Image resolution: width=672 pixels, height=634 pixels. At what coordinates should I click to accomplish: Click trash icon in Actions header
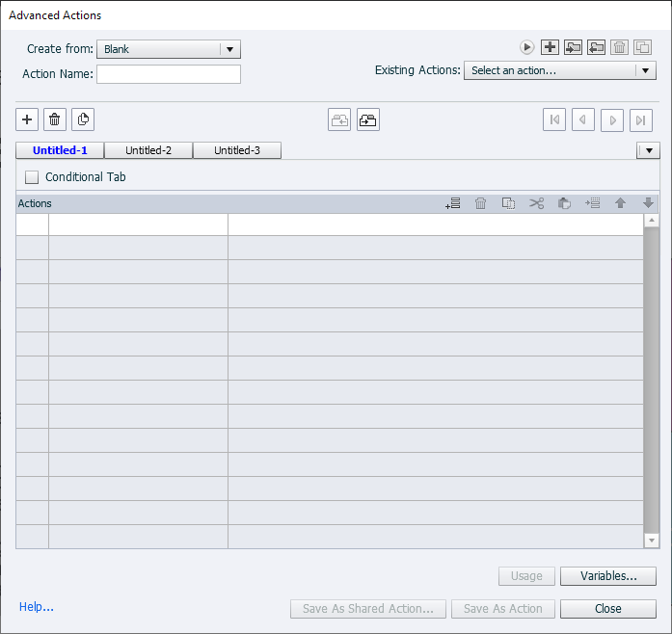tap(481, 203)
